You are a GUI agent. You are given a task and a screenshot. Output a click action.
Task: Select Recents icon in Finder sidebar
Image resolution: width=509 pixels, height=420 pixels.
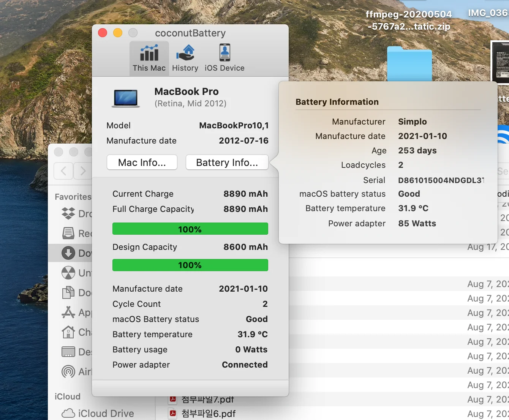tap(68, 233)
